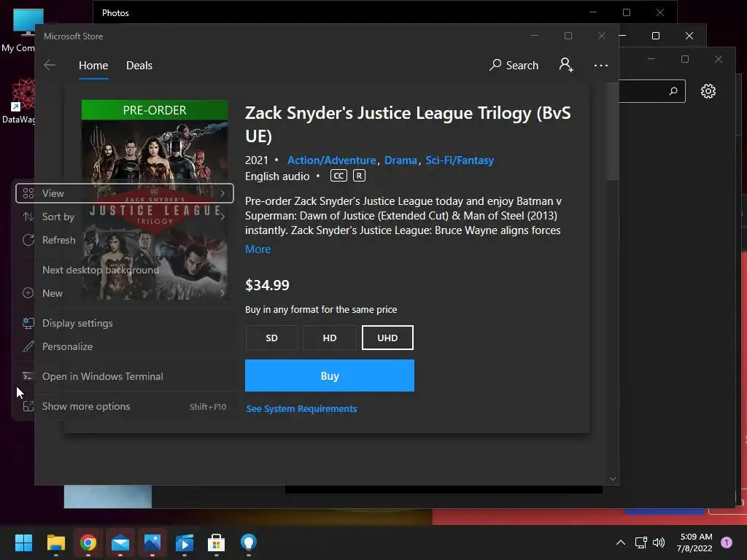Click the $34.99 price text
This screenshot has width=747, height=560.
pyautogui.click(x=267, y=285)
